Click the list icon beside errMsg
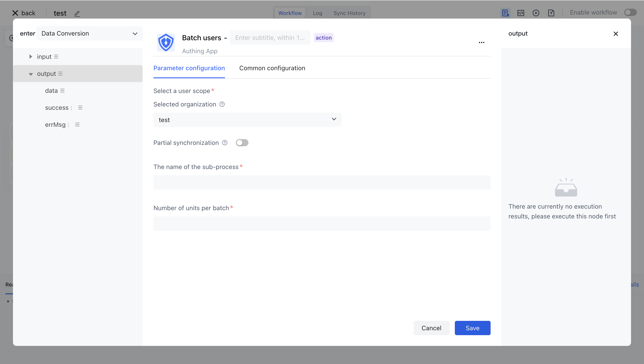 (x=77, y=125)
